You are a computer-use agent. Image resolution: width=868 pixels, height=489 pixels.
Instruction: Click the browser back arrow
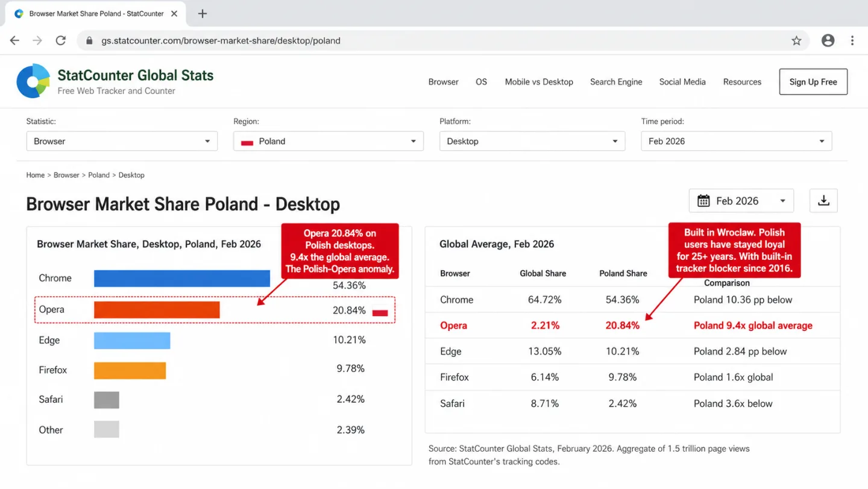click(14, 40)
